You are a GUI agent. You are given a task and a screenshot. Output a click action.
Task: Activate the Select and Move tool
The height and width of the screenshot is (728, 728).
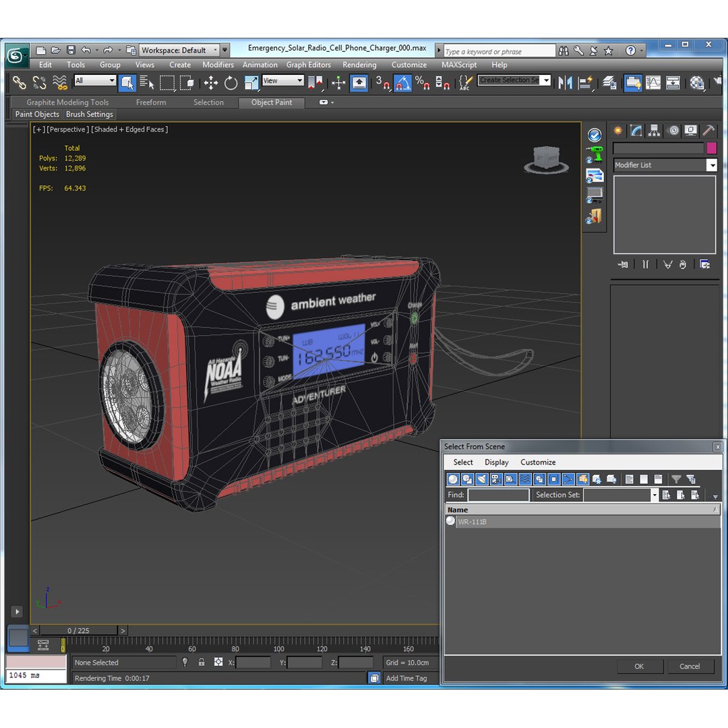(211, 83)
